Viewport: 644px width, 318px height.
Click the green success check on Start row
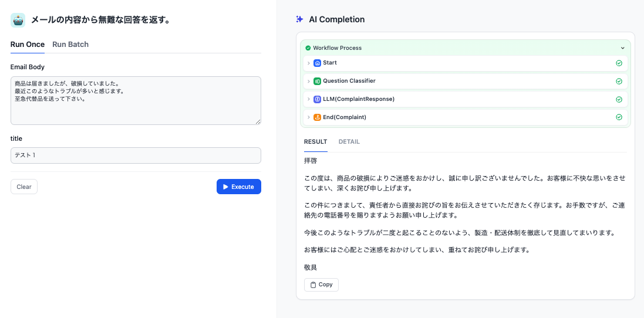pos(619,63)
